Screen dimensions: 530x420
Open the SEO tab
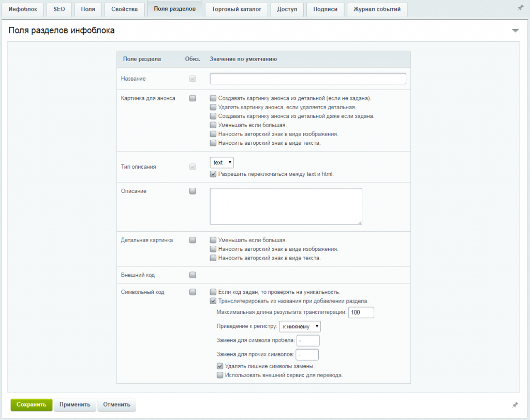pos(59,9)
